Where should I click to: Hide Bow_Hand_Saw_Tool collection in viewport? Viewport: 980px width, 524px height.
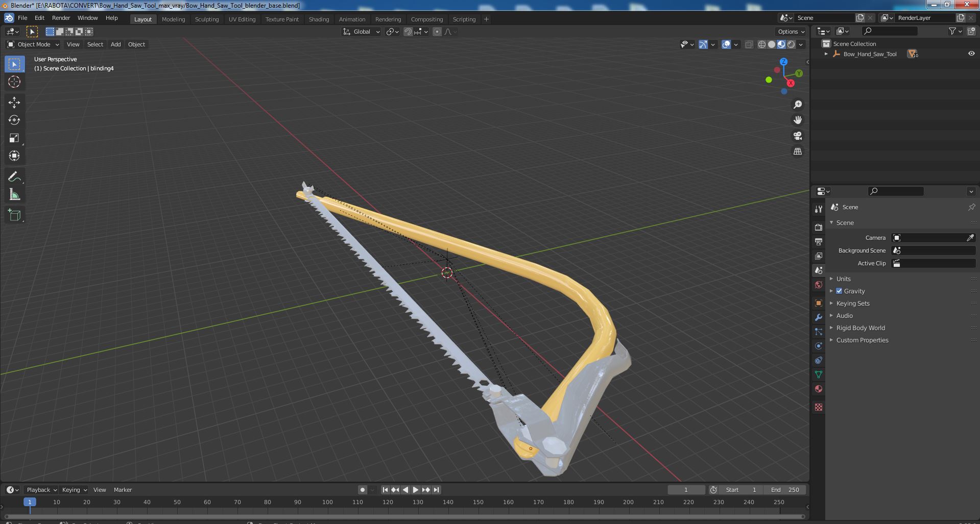coord(971,54)
